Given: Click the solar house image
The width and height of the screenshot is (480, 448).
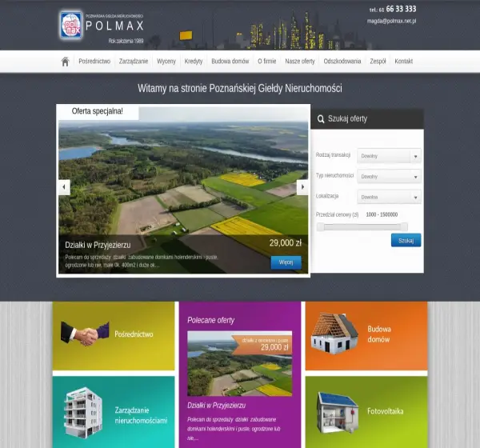Looking at the screenshot, I should tap(337, 413).
